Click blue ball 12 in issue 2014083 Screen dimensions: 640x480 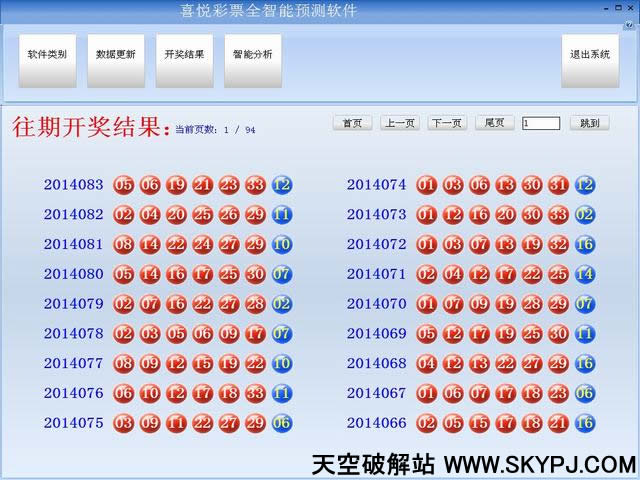281,185
